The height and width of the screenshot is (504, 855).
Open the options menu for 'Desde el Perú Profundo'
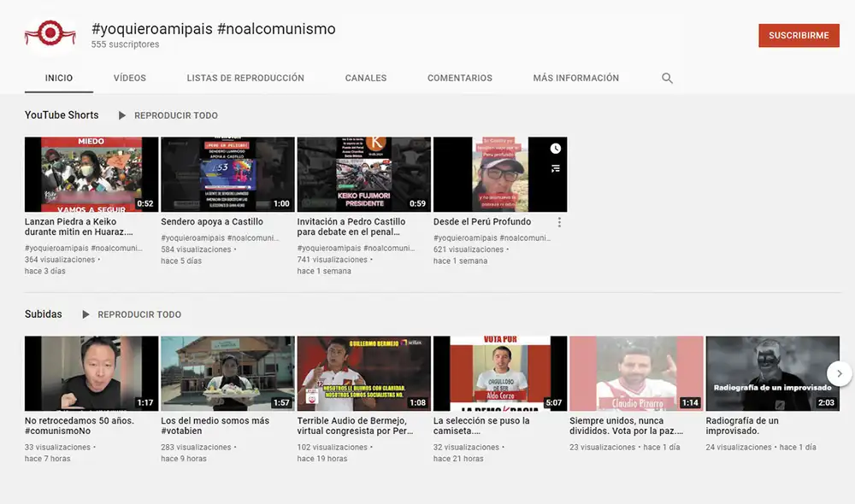(559, 221)
